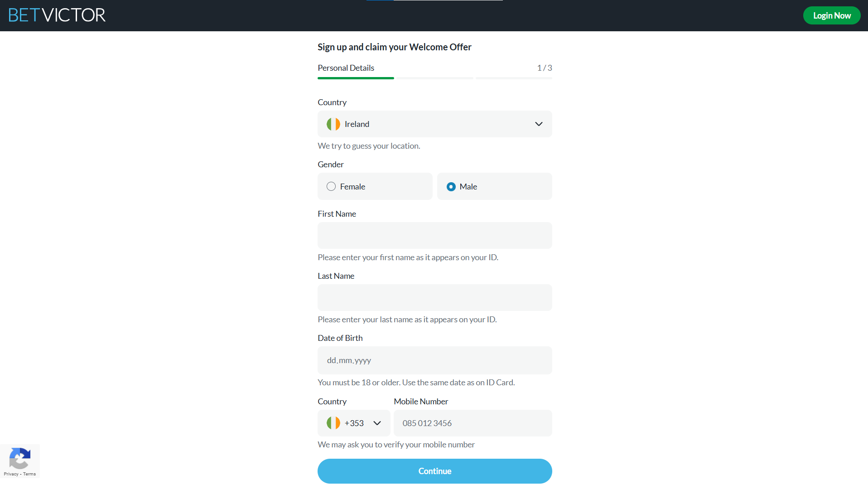Click the reCAPTCHA badge icon
868x485 pixels.
tap(20, 458)
